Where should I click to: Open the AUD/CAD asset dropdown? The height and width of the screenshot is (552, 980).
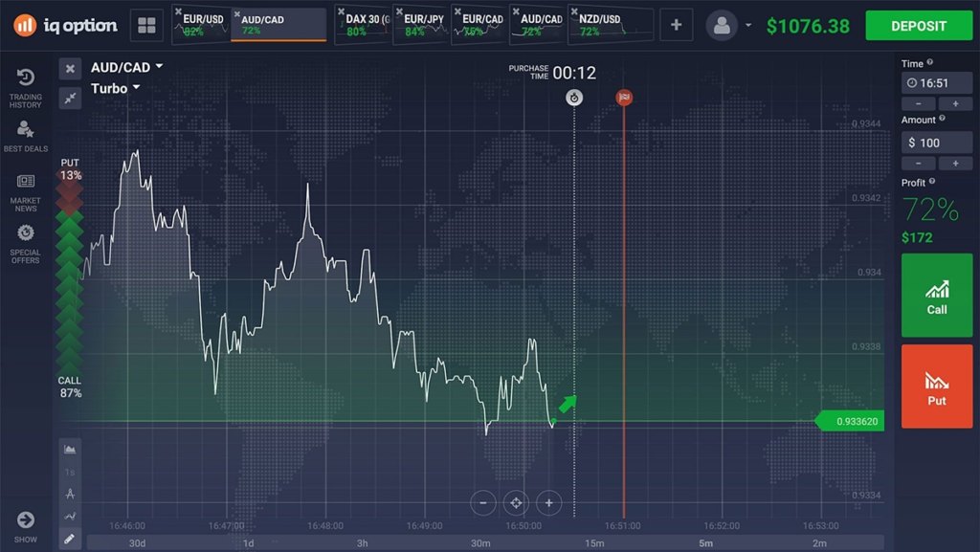pos(127,67)
